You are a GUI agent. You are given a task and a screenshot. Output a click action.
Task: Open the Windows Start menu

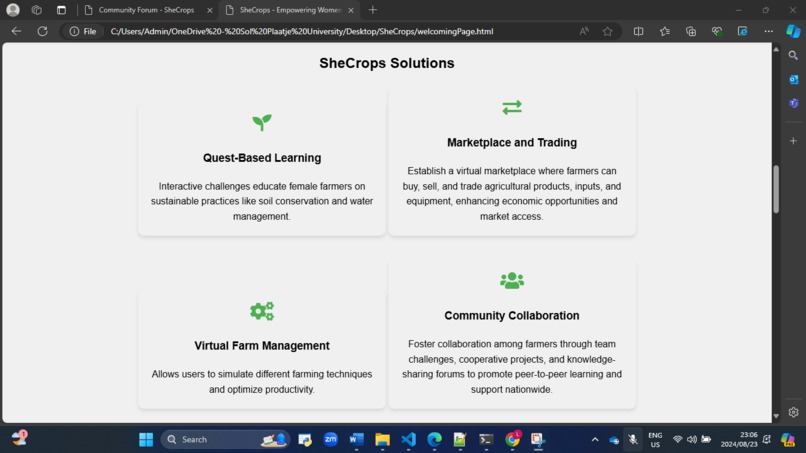point(146,439)
